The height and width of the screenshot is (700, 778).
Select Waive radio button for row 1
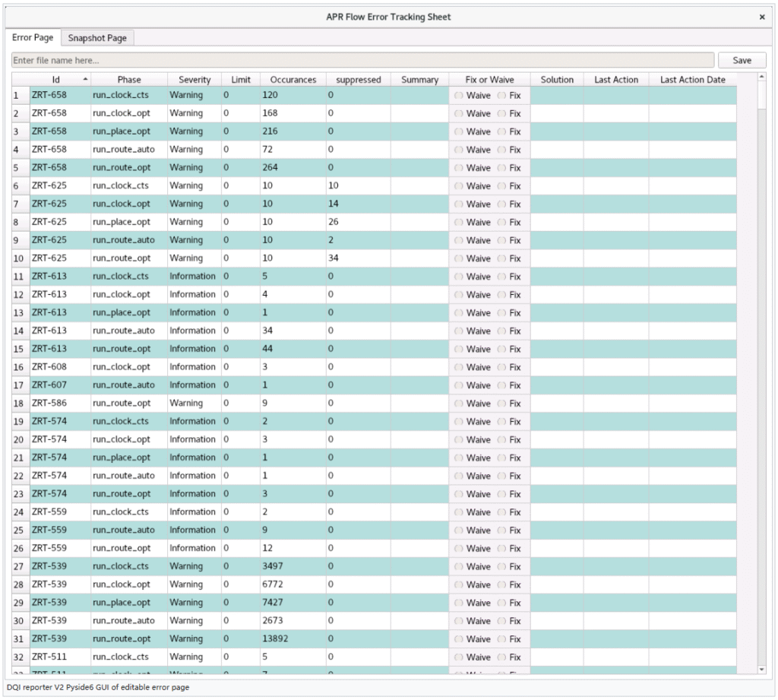(x=458, y=96)
